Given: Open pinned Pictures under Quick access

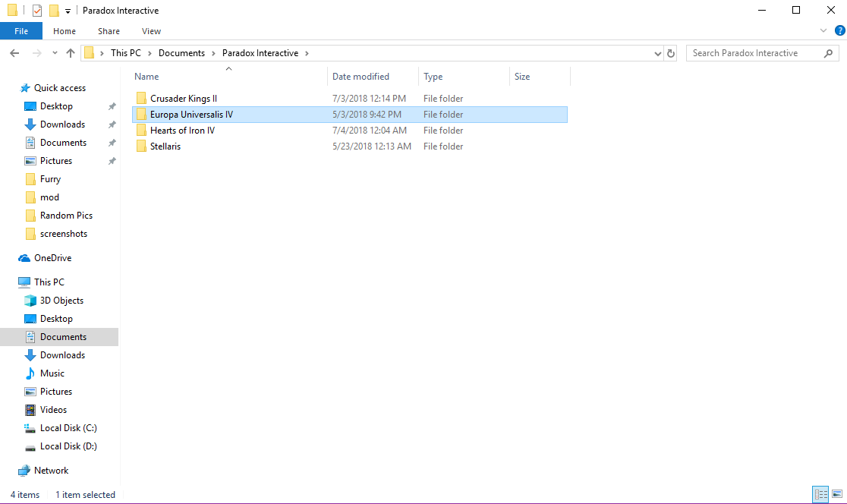Looking at the screenshot, I should [x=55, y=161].
